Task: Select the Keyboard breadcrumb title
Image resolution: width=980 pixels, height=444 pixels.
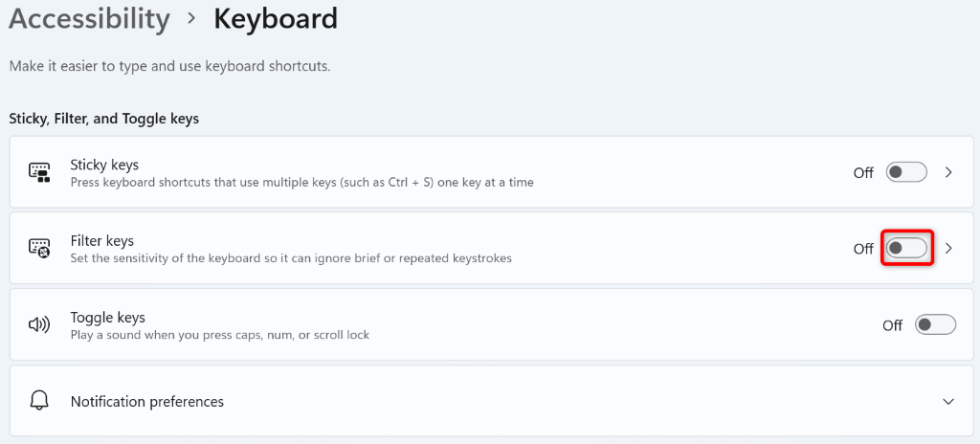Action: [276, 19]
